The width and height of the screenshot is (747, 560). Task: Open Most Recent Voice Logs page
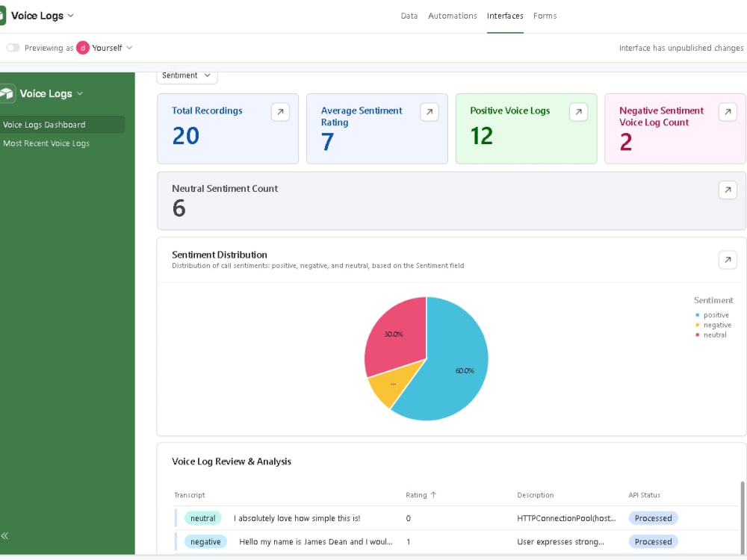[63, 143]
